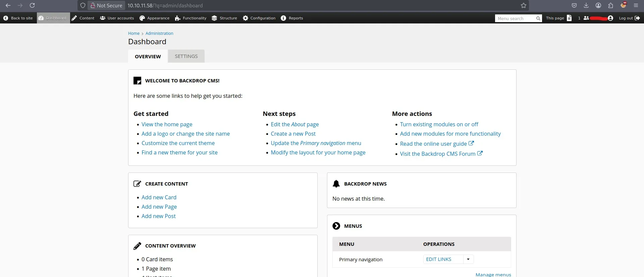This screenshot has height=277, width=644.
Task: Open Update the Primary navigation menu link
Action: pos(316,143)
